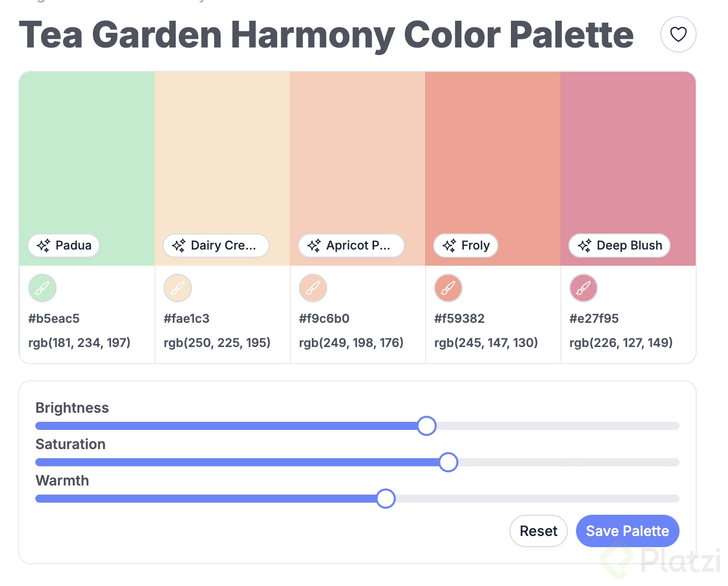Viewport: 728px width, 586px height.
Task: Click the hex code #b5eac5
Action: [x=54, y=319]
